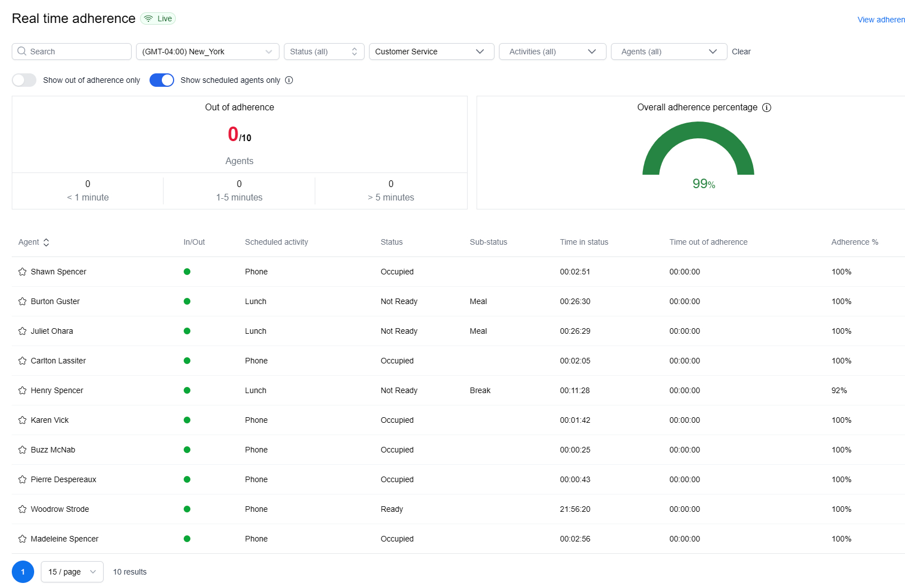Go to page 1 of results
This screenshot has height=588, width=905.
(23, 572)
